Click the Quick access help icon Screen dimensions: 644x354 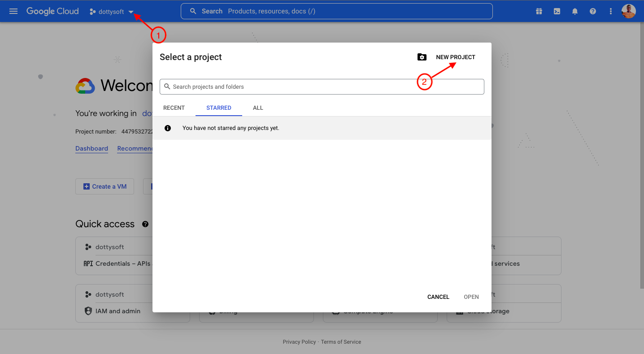coord(145,224)
